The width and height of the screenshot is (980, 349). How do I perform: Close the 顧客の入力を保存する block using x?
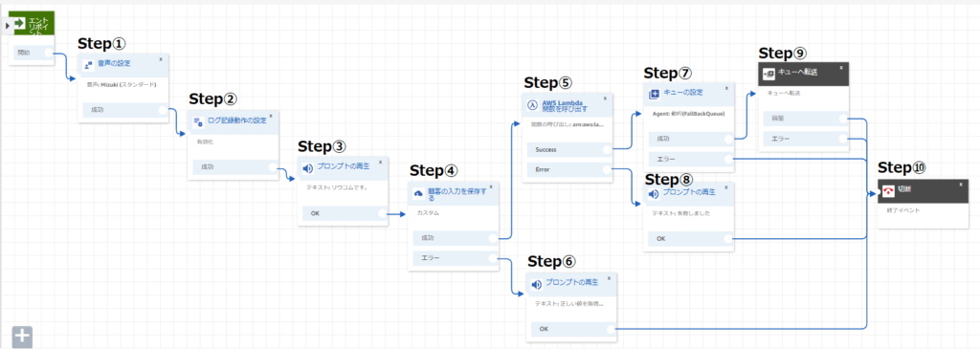(x=491, y=186)
